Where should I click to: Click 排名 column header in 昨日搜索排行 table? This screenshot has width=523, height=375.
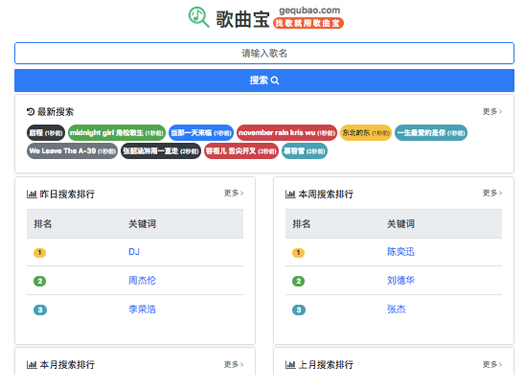click(43, 224)
